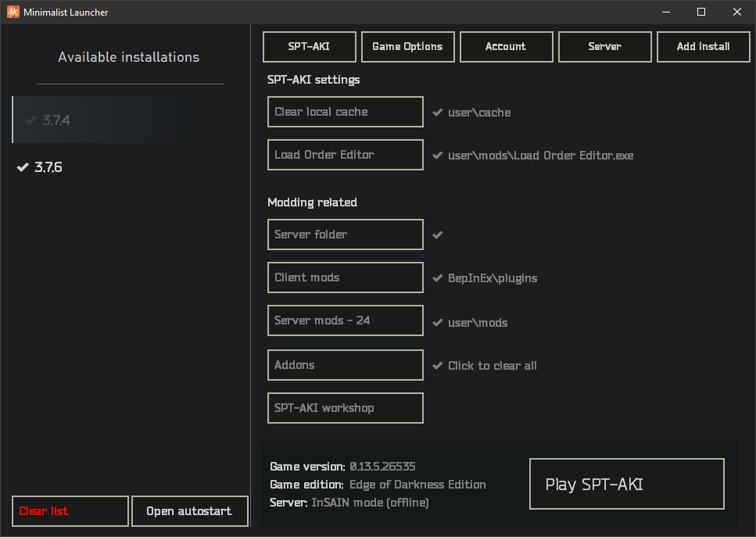
Task: Click checkmark next to BepInEx\plugins
Action: 438,278
